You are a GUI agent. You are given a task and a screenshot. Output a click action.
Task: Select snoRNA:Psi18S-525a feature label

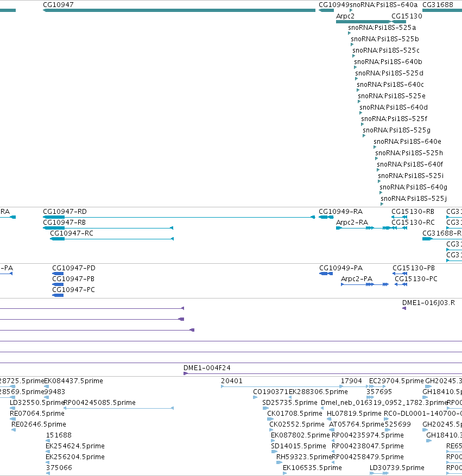pyautogui.click(x=382, y=28)
